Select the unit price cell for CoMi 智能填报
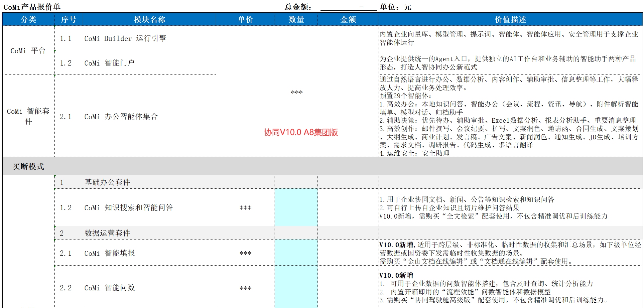 click(x=245, y=253)
